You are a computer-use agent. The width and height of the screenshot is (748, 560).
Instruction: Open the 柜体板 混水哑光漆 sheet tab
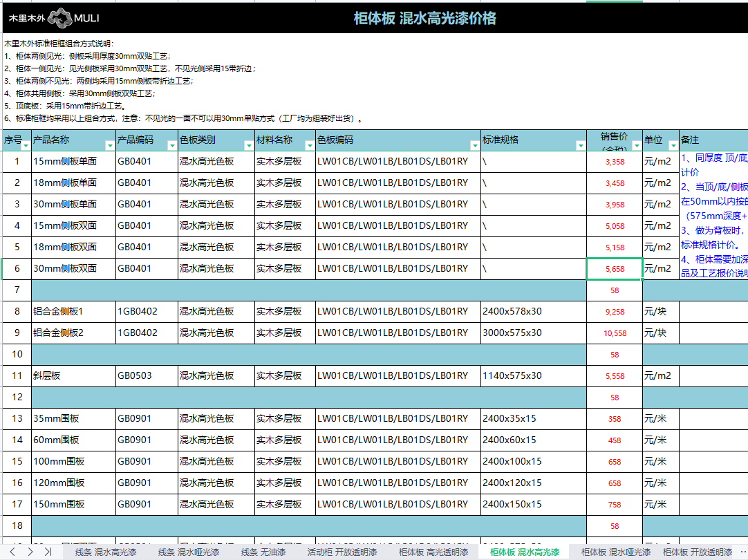tap(615, 552)
